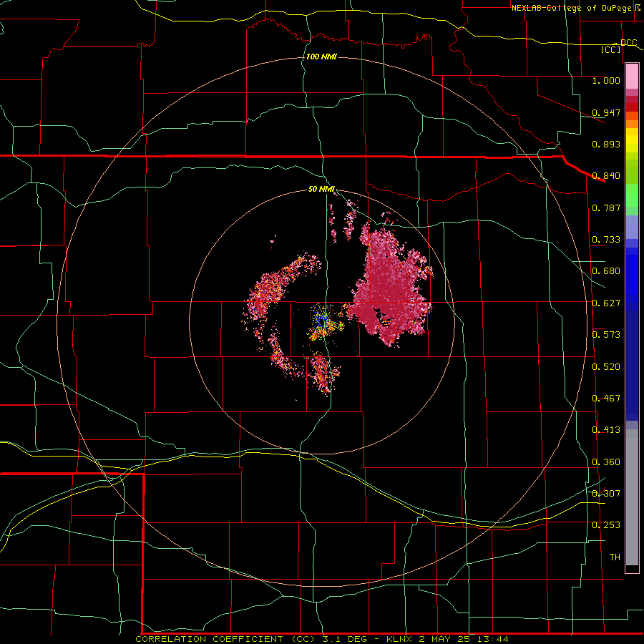
Task: Click the 0.253 legend value
Action: [x=606, y=525]
